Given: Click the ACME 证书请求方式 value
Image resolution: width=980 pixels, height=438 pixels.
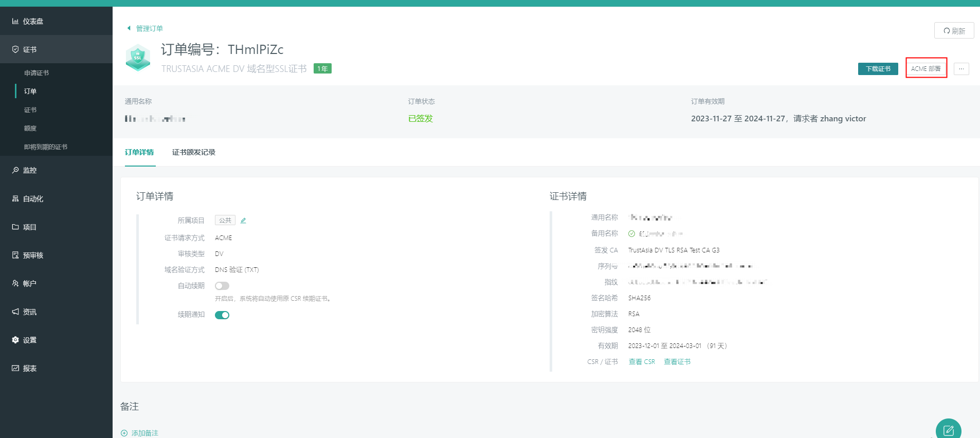Looking at the screenshot, I should [x=223, y=238].
